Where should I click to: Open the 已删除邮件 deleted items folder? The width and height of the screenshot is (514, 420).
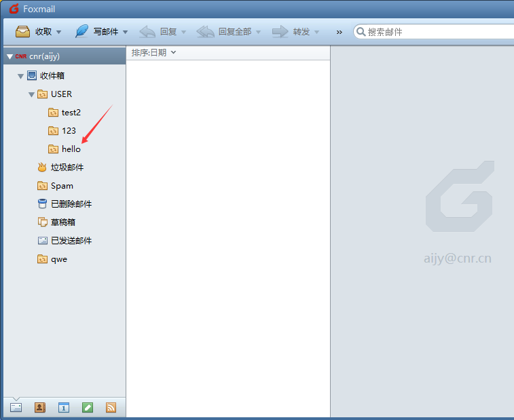71,204
